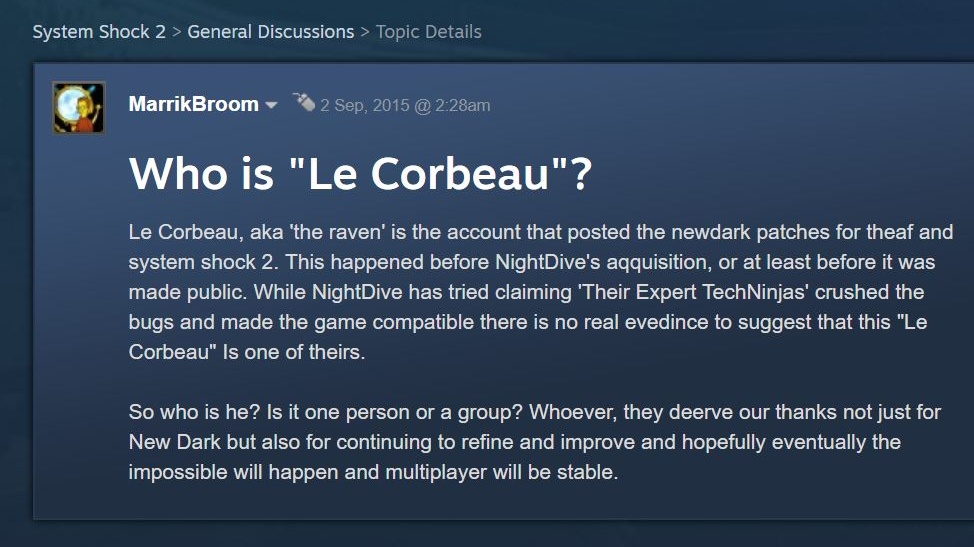Go to System Shock 2 breadcrumb

coord(99,32)
